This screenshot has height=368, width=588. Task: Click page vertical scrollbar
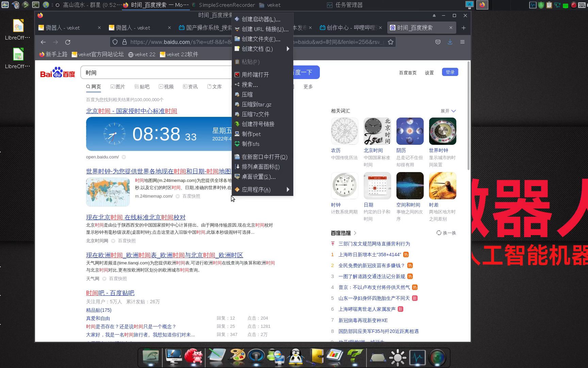tap(469, 116)
